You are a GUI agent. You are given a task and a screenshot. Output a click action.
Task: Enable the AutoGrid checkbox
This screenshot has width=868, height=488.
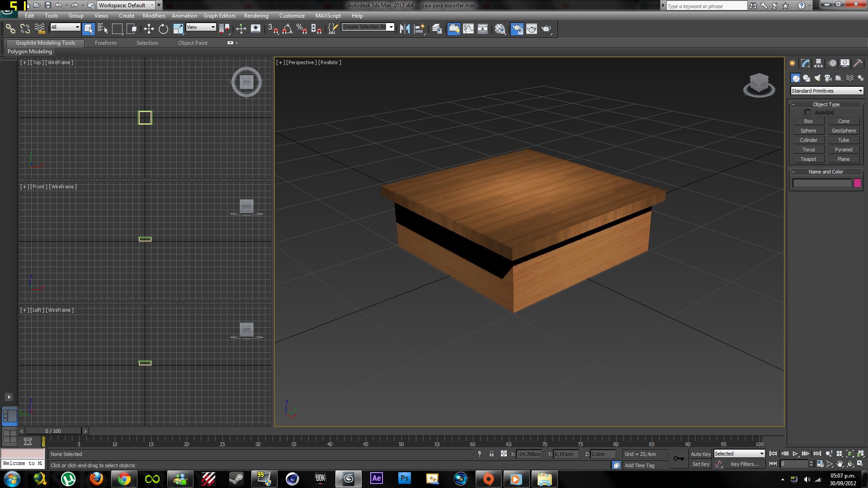807,112
